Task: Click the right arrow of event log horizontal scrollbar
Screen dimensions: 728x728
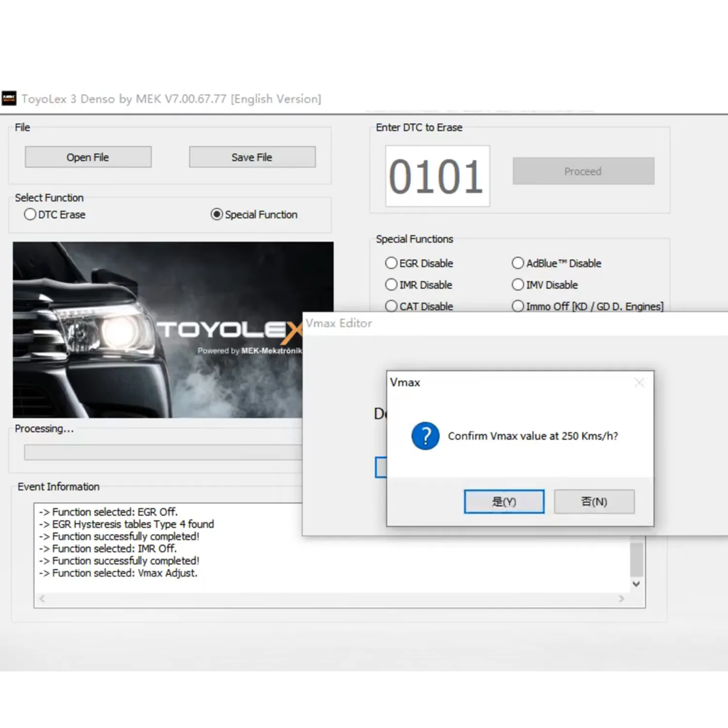Action: click(x=621, y=599)
